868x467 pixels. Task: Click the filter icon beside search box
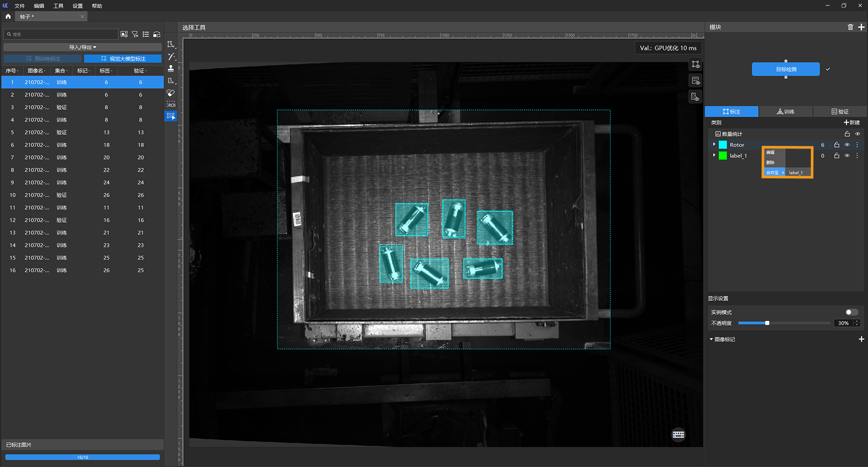pos(135,34)
